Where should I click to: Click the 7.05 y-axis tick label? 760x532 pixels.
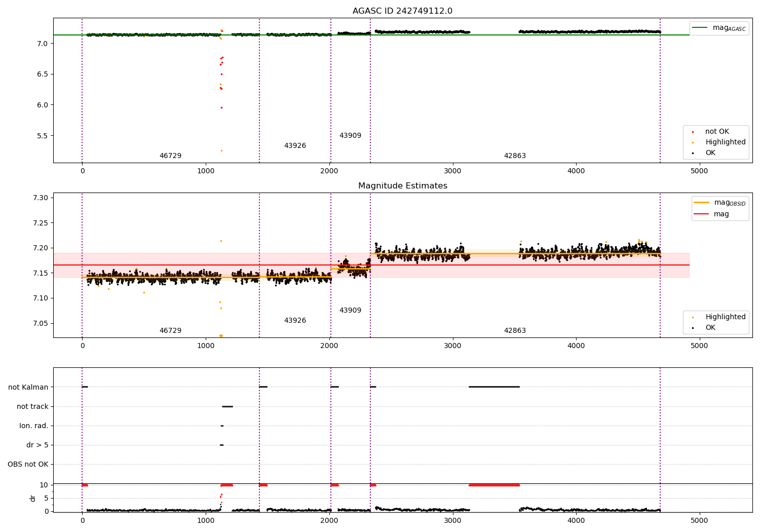40,324
